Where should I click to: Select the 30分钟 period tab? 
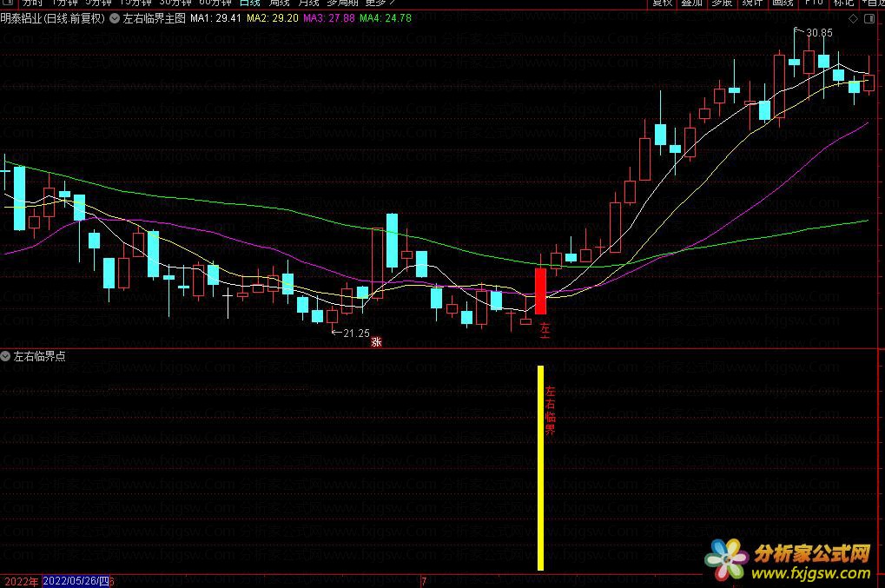click(x=175, y=3)
